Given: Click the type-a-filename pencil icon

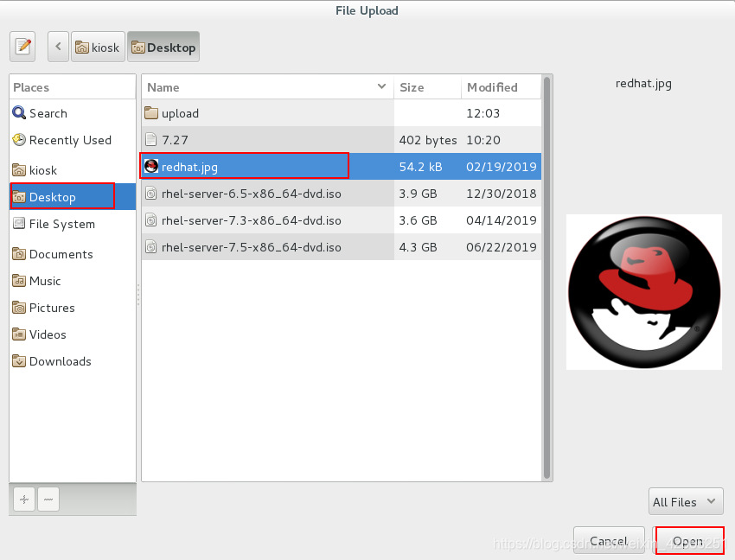Looking at the screenshot, I should coord(22,47).
